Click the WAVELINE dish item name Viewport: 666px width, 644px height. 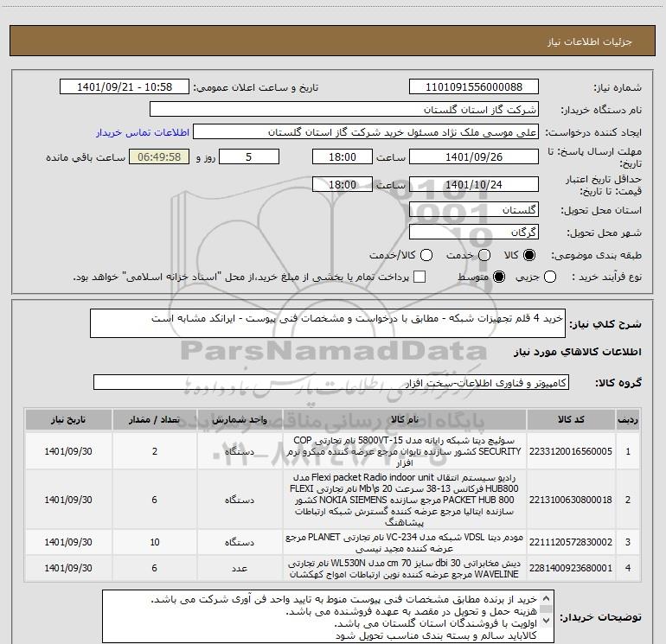(405, 569)
